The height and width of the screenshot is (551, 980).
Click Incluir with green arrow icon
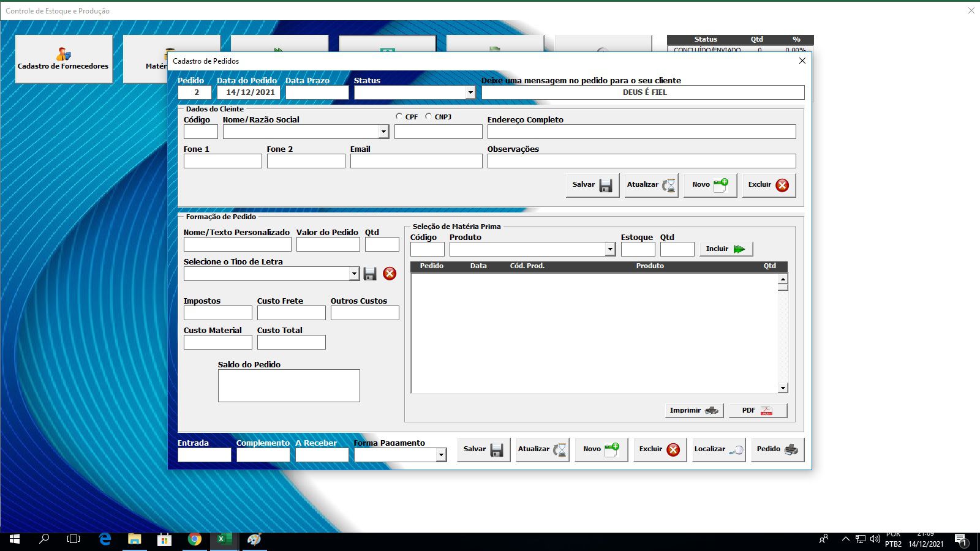point(726,249)
